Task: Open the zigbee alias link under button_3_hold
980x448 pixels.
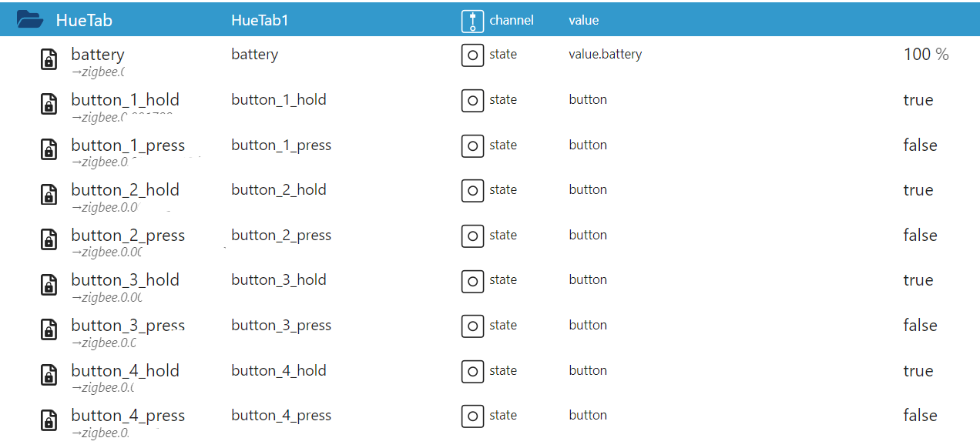Action: 106,297
